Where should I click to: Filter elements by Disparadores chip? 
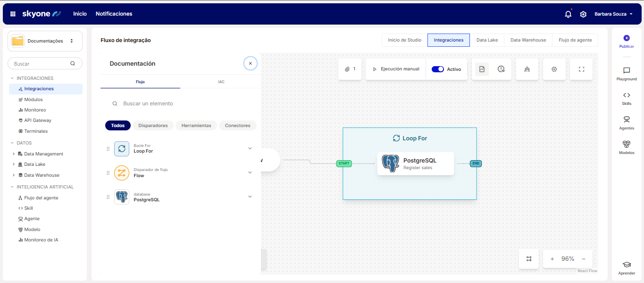[x=153, y=126]
